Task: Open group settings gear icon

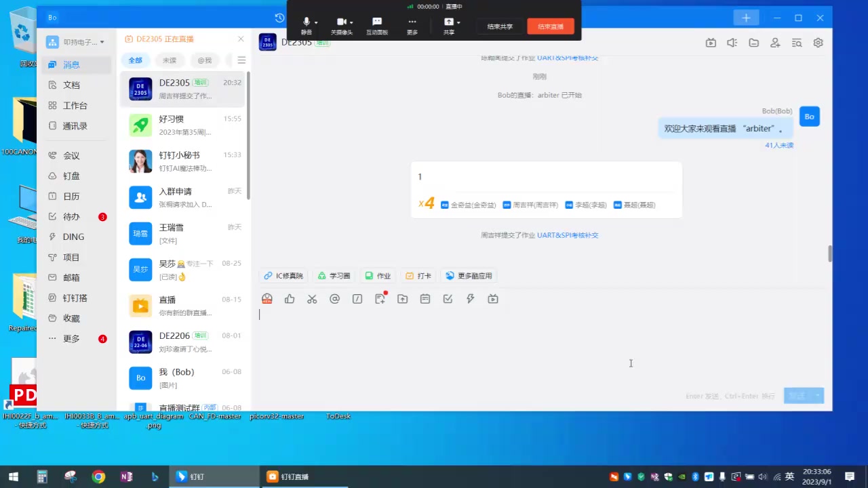Action: tap(818, 43)
